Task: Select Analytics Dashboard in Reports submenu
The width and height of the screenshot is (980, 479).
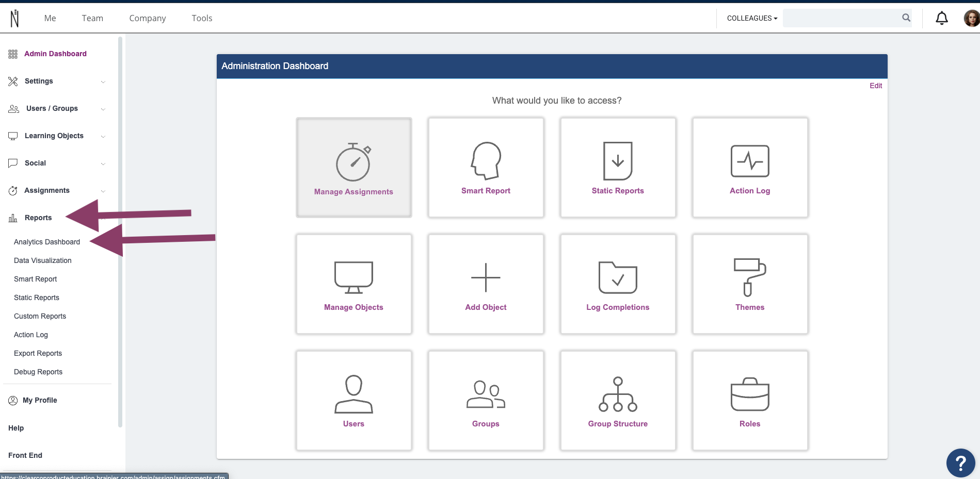Action: point(47,242)
